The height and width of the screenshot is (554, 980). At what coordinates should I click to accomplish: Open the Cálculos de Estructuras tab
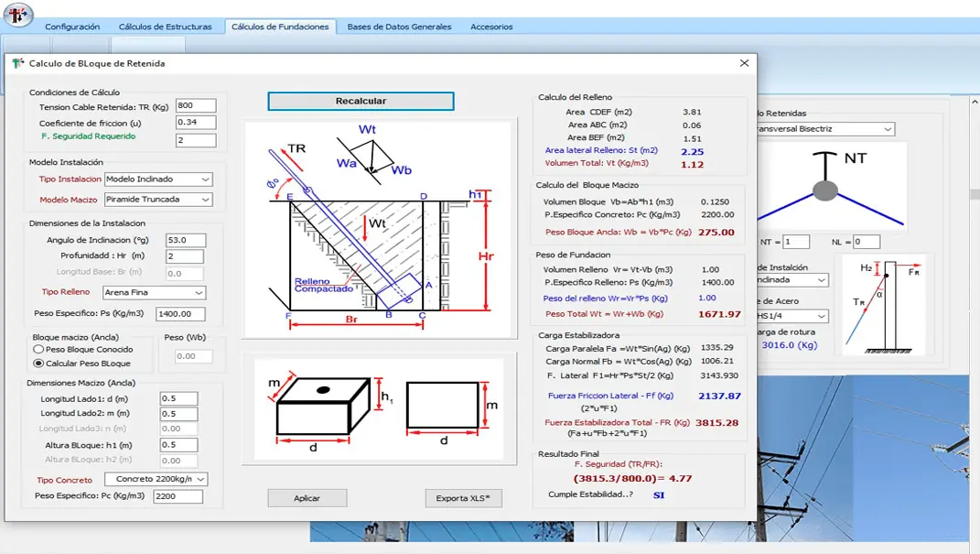165,27
